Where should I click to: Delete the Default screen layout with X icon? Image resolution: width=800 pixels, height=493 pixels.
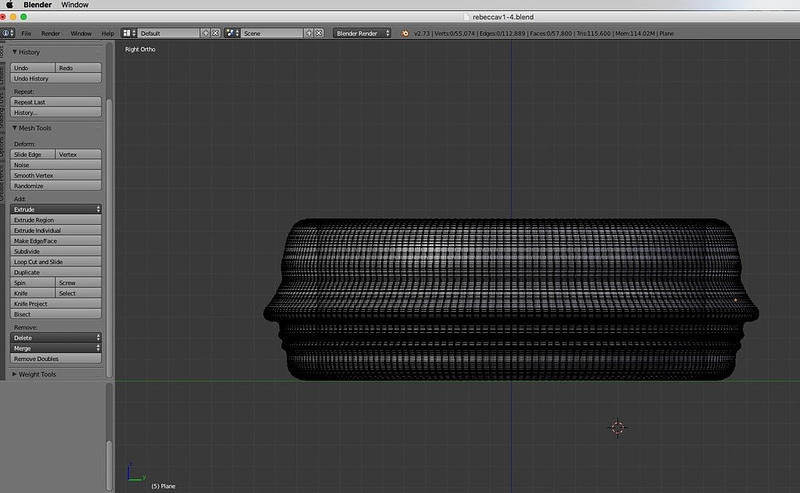(216, 33)
